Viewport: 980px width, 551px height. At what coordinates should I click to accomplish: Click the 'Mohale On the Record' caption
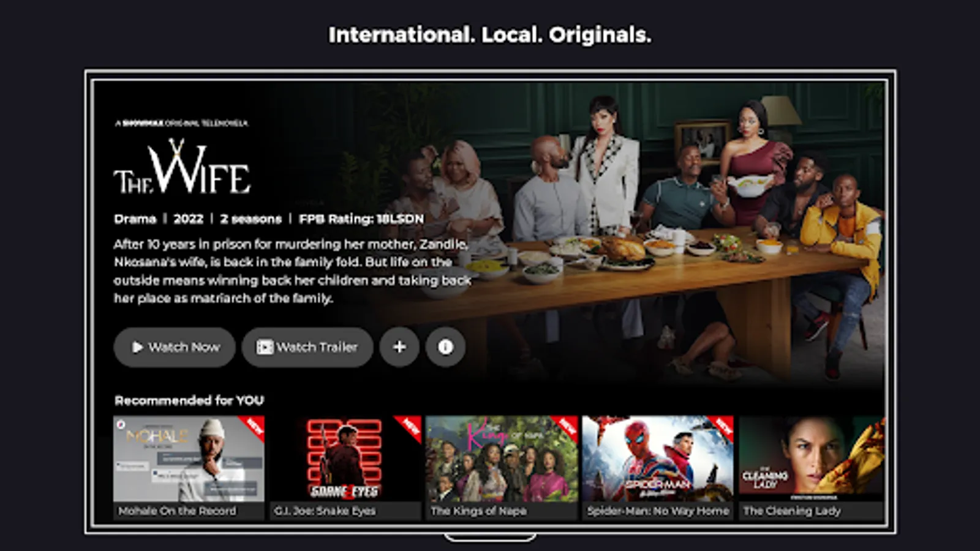(177, 511)
